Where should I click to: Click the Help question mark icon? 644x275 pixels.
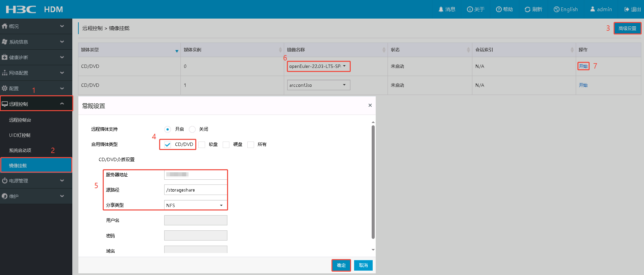pyautogui.click(x=499, y=9)
